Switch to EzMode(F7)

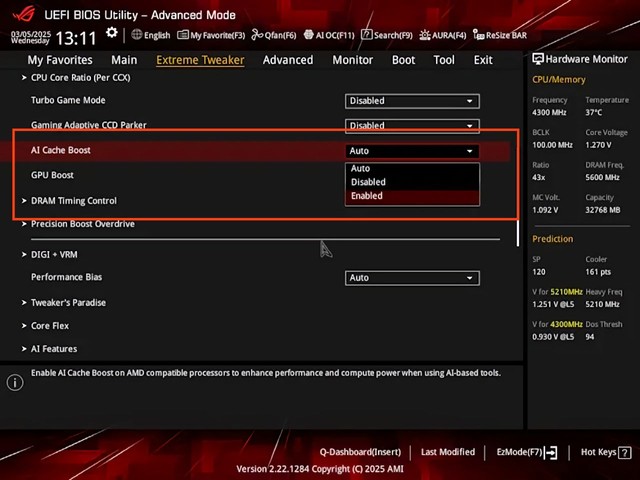pos(527,452)
